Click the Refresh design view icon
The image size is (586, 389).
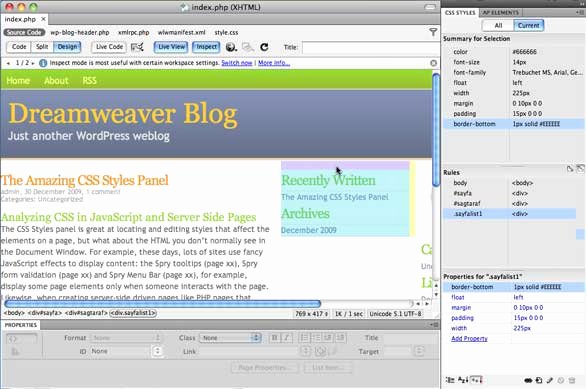tap(264, 47)
